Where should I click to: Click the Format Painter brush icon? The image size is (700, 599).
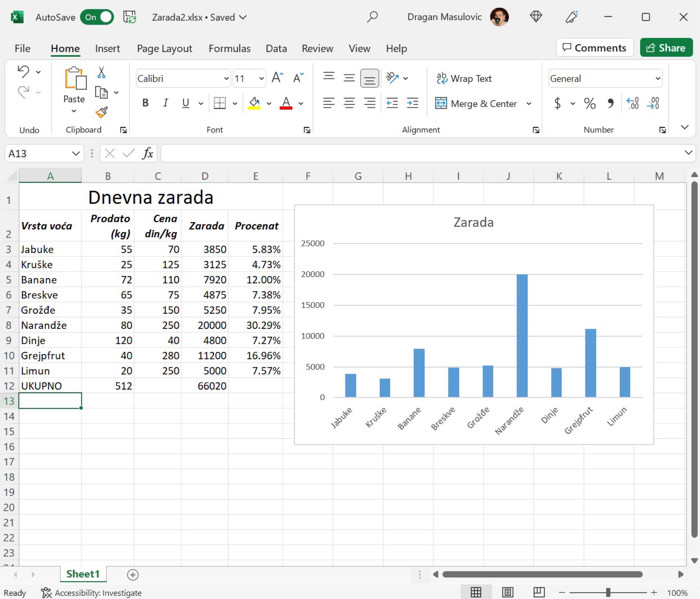[x=101, y=112]
